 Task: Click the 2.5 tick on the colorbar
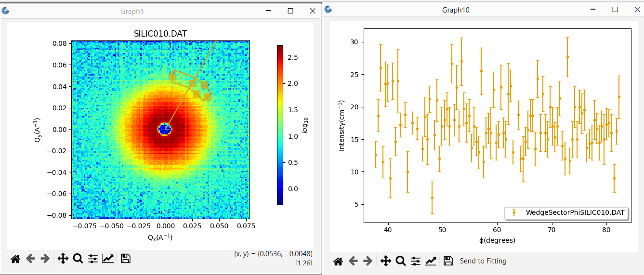(x=292, y=57)
